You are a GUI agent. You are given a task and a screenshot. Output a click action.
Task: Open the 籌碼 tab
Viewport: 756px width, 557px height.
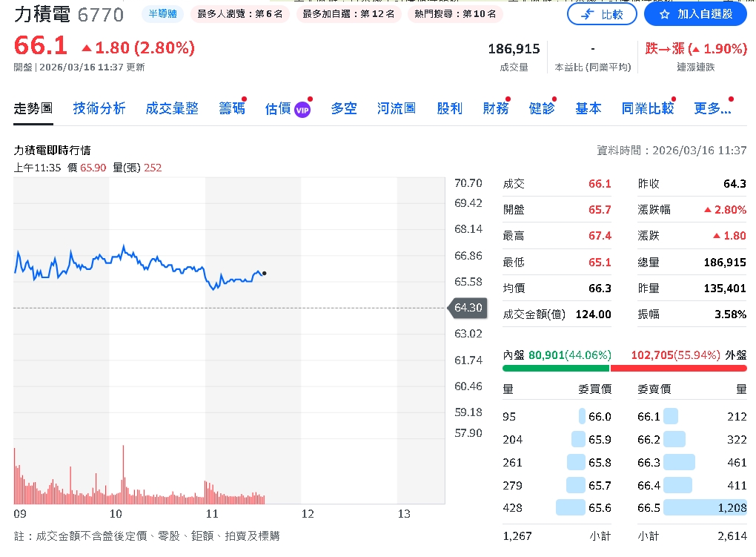[x=231, y=108]
